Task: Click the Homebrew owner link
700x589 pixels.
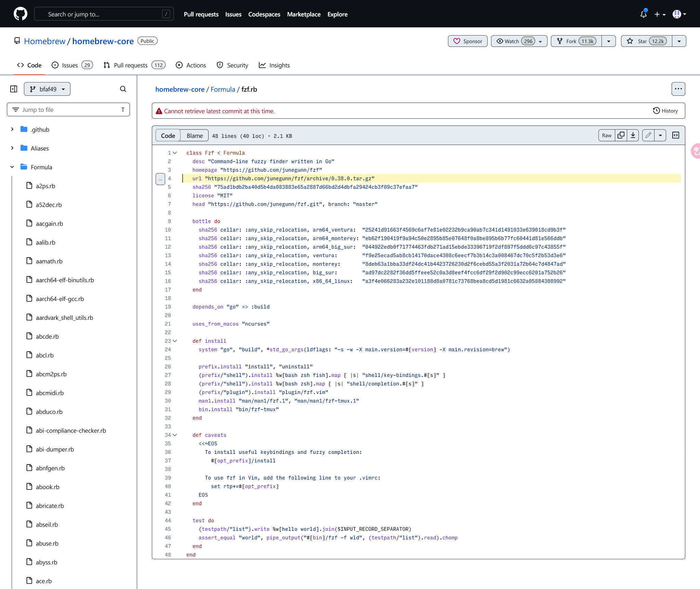Action: tap(44, 41)
